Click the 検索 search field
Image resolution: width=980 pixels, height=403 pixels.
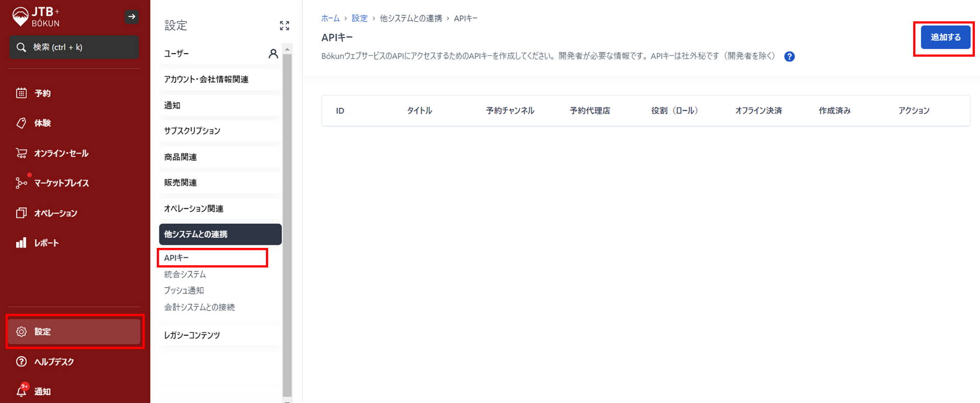tap(74, 47)
